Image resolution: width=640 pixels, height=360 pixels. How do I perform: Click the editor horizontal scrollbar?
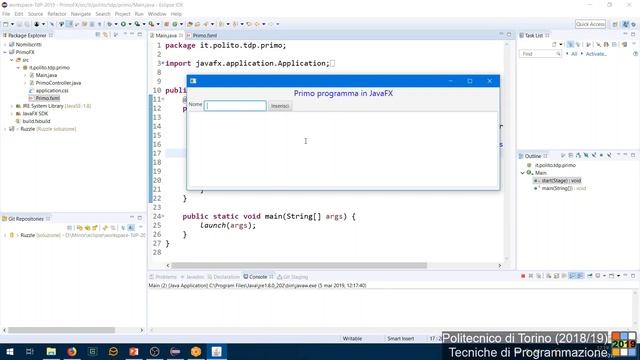(299, 265)
